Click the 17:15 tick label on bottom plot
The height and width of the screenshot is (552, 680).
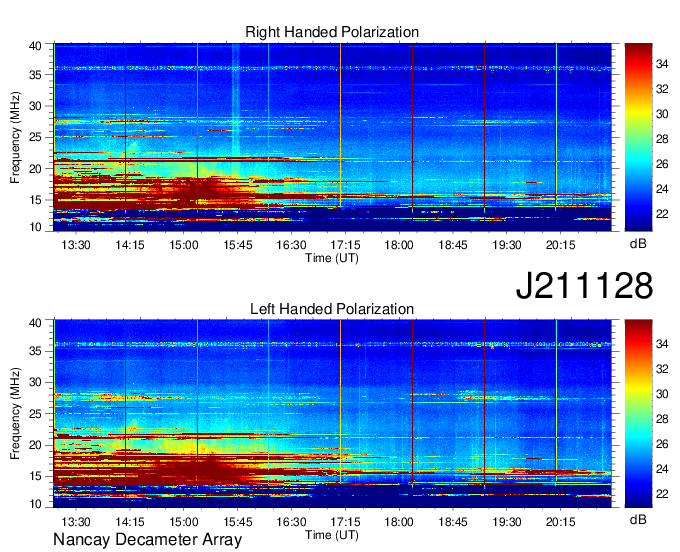pyautogui.click(x=345, y=522)
